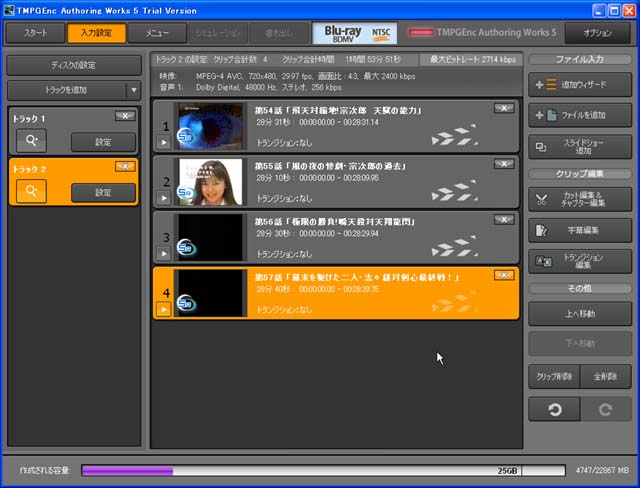Delete Track 1 with its X button
The width and height of the screenshot is (640, 488).
pos(125,117)
